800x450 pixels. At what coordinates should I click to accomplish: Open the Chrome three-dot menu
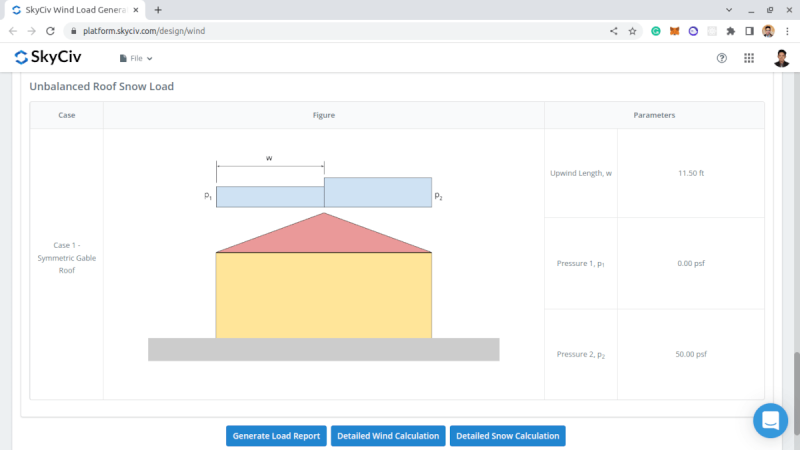(787, 31)
